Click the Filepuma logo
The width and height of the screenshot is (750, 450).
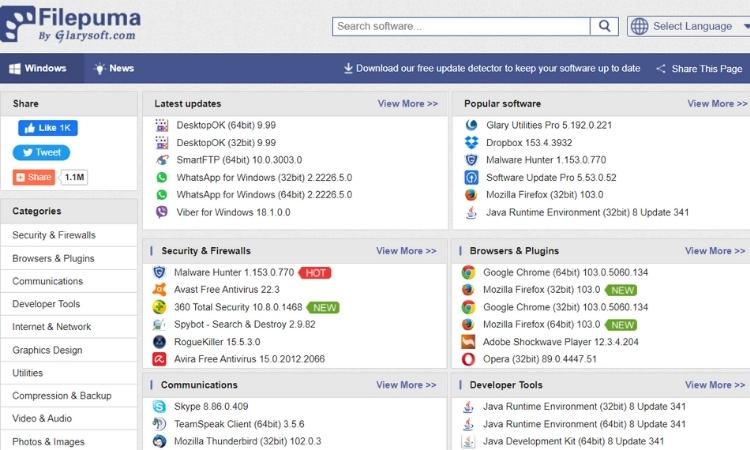[71, 23]
